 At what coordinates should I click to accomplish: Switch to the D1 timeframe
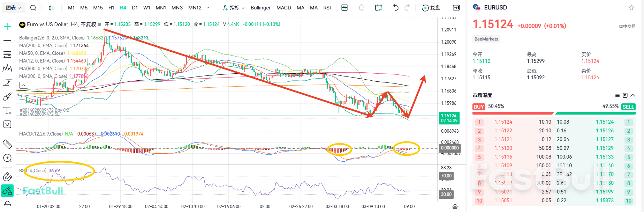(135, 8)
